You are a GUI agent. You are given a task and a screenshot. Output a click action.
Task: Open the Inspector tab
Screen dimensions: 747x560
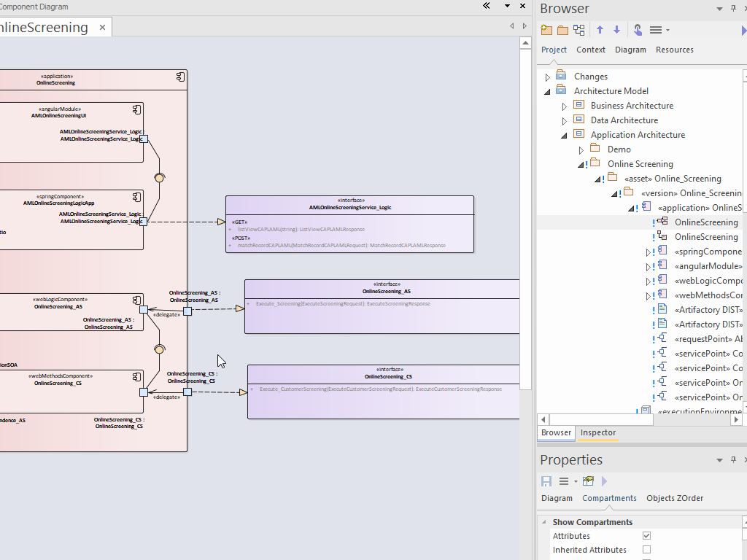pyautogui.click(x=598, y=432)
